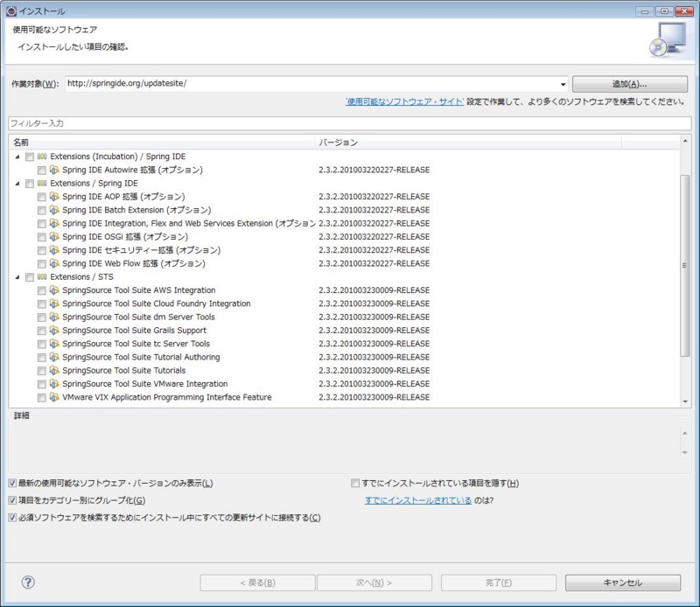700x607 pixels.
Task: Click category icon for Extensions (Incubation) / Spring IDE
Action: (42, 157)
